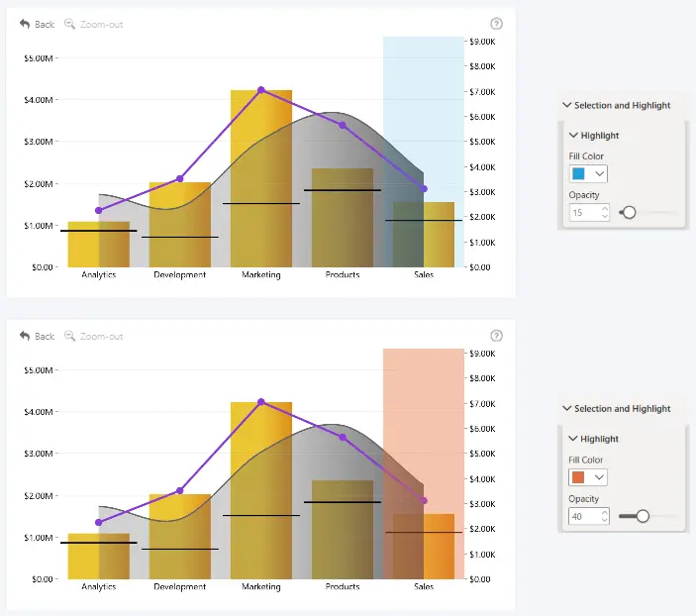Increase the opacity on the 40 stepper
Image resolution: width=696 pixels, height=616 pixels.
605,513
